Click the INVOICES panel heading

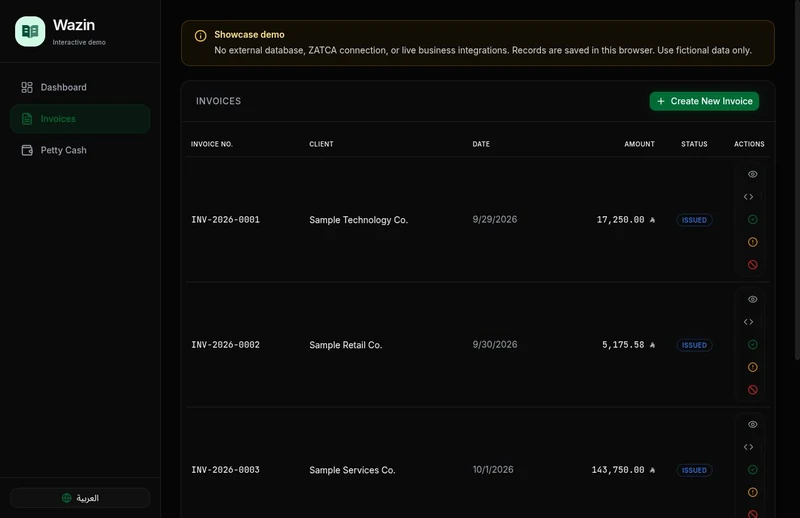[x=218, y=101]
